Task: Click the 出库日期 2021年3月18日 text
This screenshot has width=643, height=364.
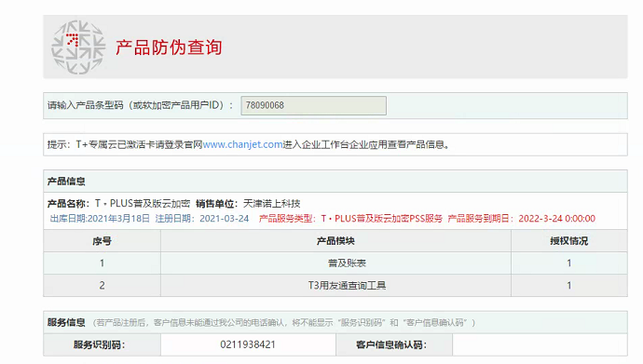Action: point(100,219)
